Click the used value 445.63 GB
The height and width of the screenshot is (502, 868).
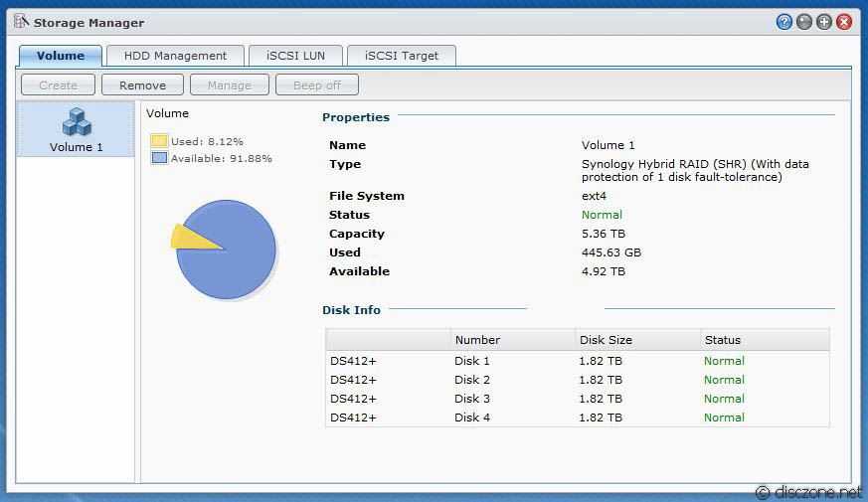pyautogui.click(x=611, y=252)
